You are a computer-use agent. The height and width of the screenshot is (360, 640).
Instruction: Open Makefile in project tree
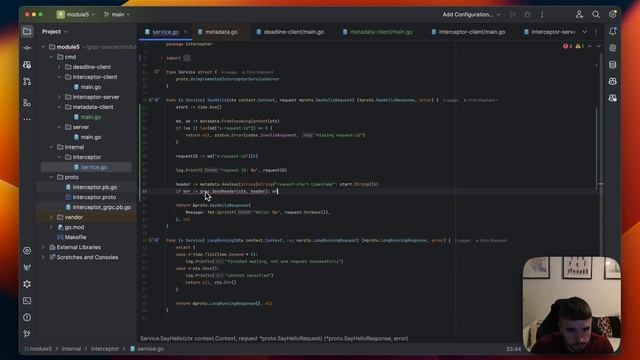tap(72, 237)
